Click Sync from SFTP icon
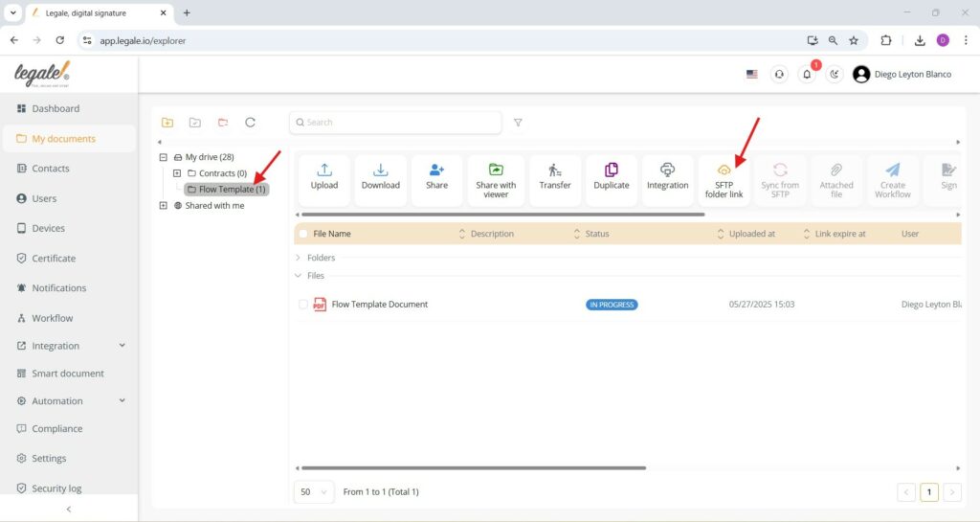This screenshot has height=522, width=980. click(x=780, y=170)
